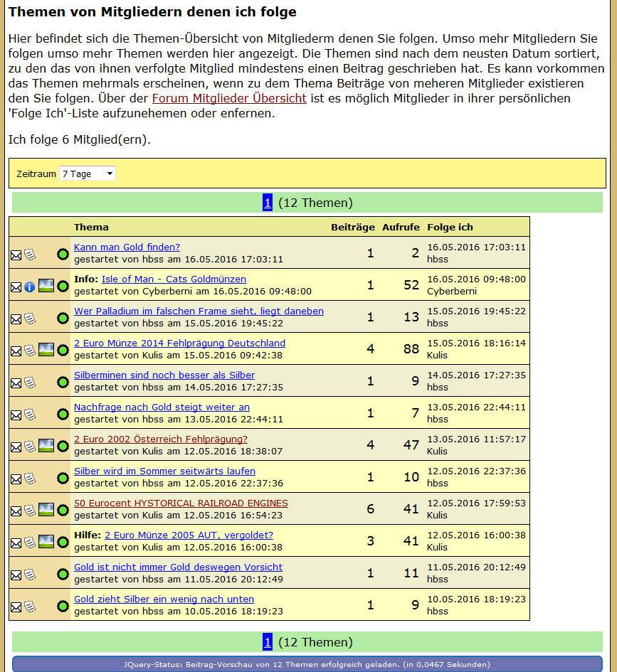
Task: Click the 'Aufrufe' column header
Action: [400, 227]
